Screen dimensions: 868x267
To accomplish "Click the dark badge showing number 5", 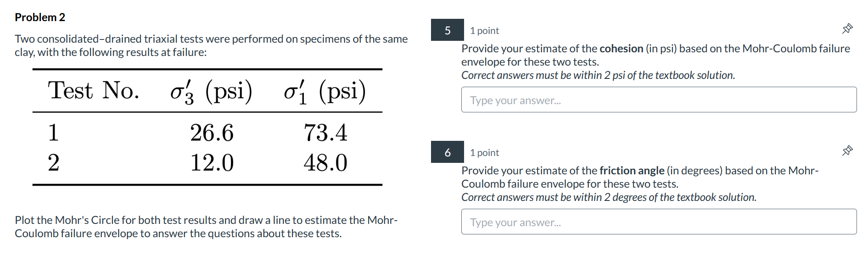I will tap(447, 30).
